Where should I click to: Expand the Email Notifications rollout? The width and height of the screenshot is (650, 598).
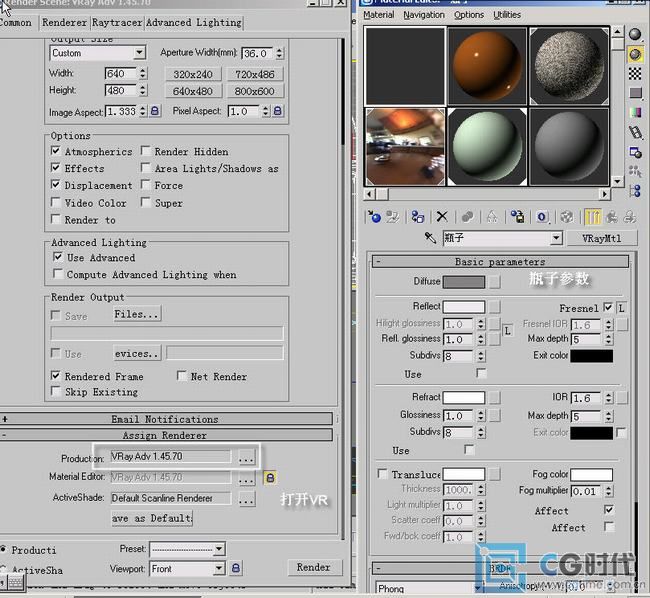(165, 419)
